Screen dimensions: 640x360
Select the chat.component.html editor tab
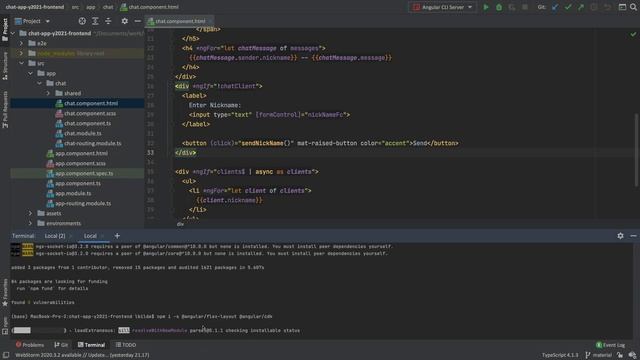tap(180, 21)
